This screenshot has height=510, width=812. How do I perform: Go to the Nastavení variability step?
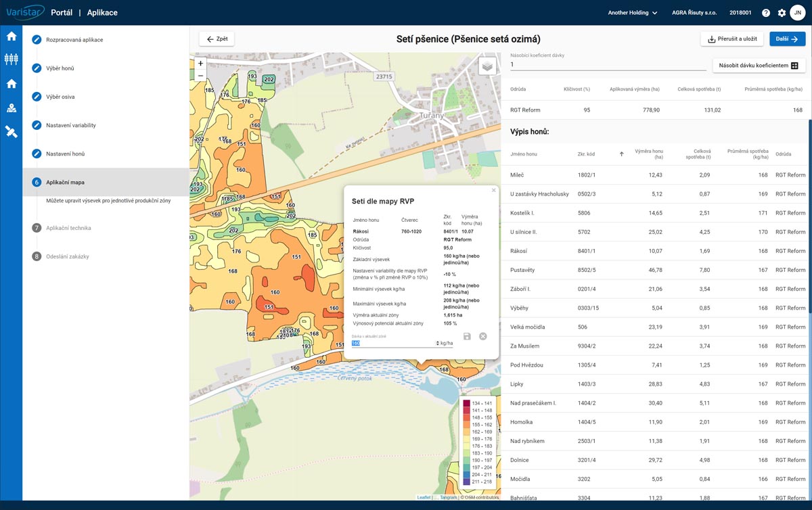click(70, 125)
